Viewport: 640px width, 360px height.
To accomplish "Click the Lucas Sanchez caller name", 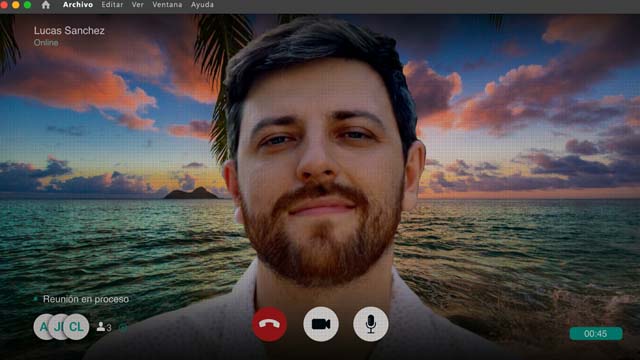I will pyautogui.click(x=69, y=31).
